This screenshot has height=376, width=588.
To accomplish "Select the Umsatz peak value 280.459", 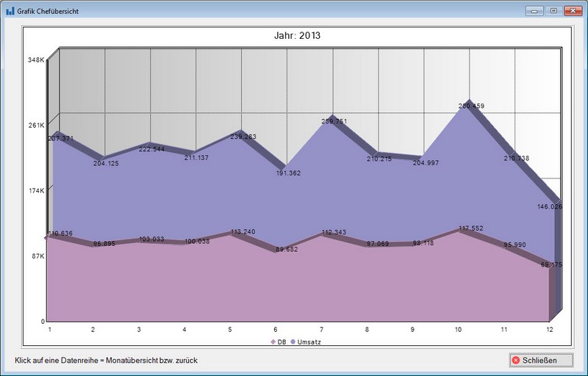I will [471, 106].
